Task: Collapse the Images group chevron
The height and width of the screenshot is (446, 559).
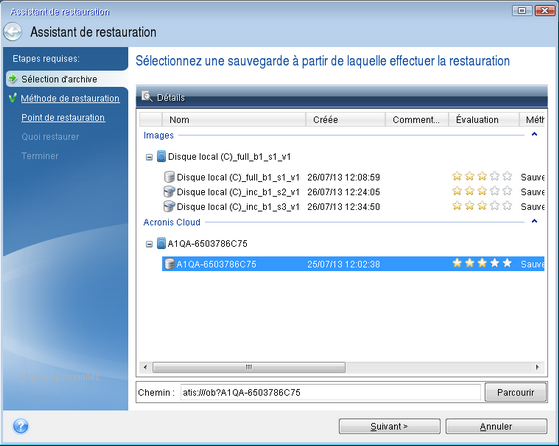Action: pyautogui.click(x=534, y=134)
